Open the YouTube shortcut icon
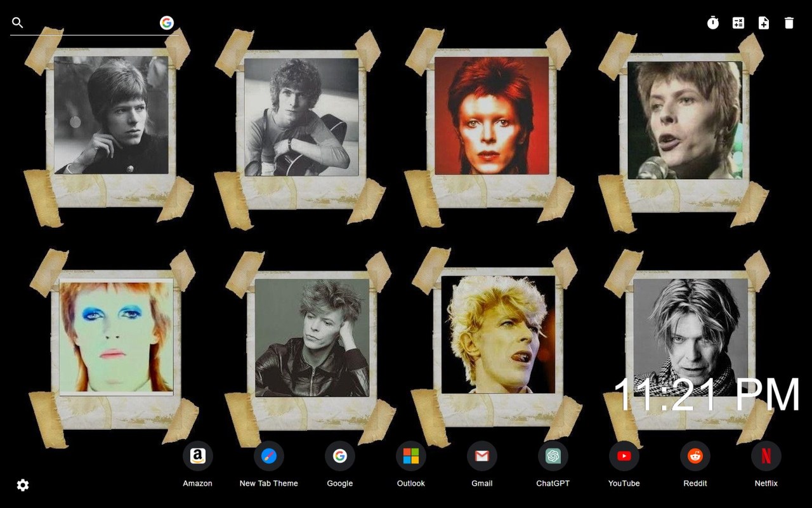The image size is (812, 508). coord(624,456)
